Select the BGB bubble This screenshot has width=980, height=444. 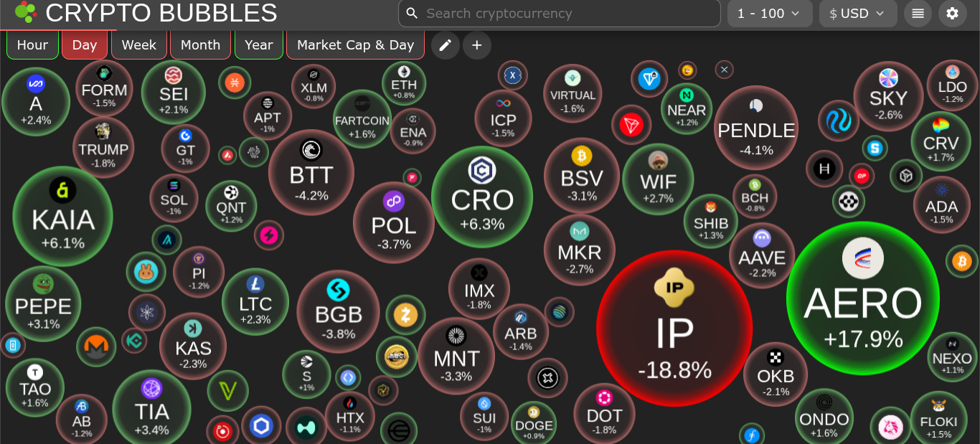(x=339, y=311)
